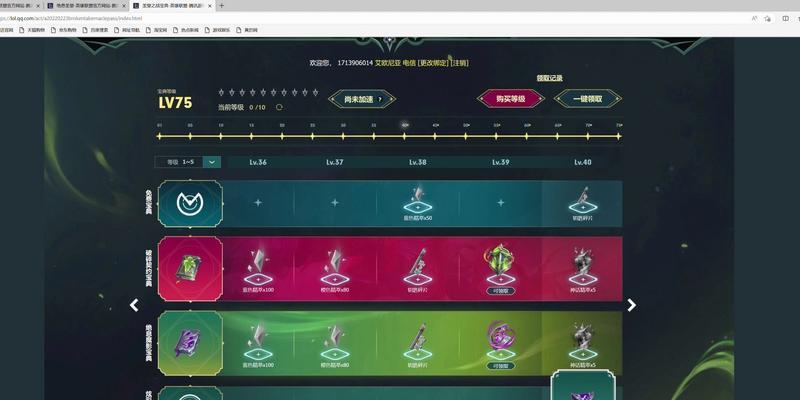Click the Lv.37 column header
Screen dimensions: 800x400
point(335,162)
